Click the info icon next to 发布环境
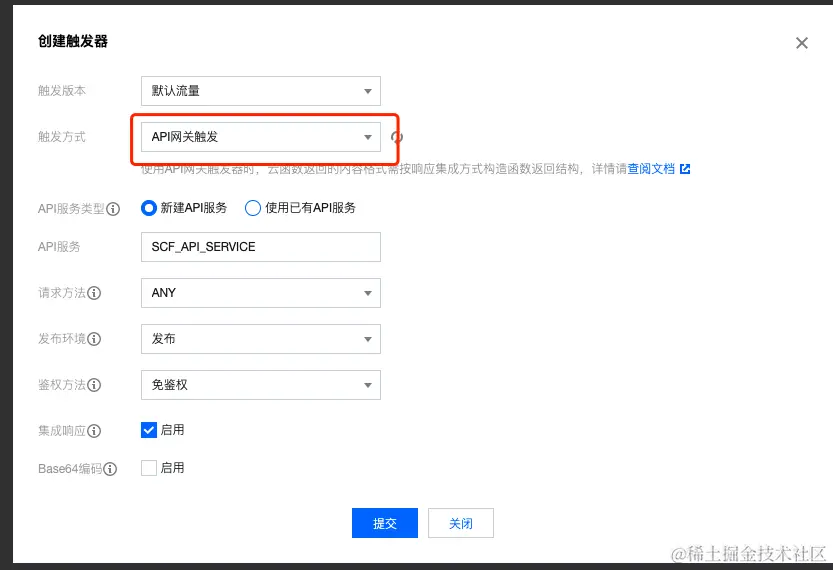Viewport: 833px width, 570px height. [x=94, y=339]
